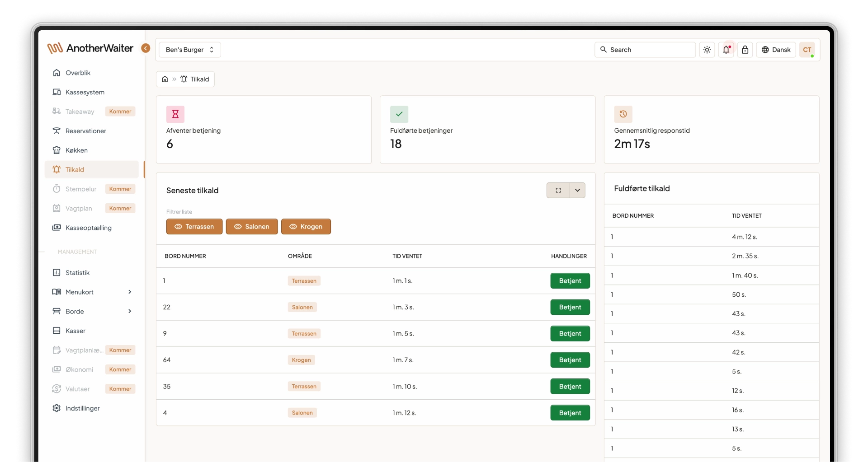Mark table 35 as Betjent
868x462 pixels.
(x=570, y=387)
